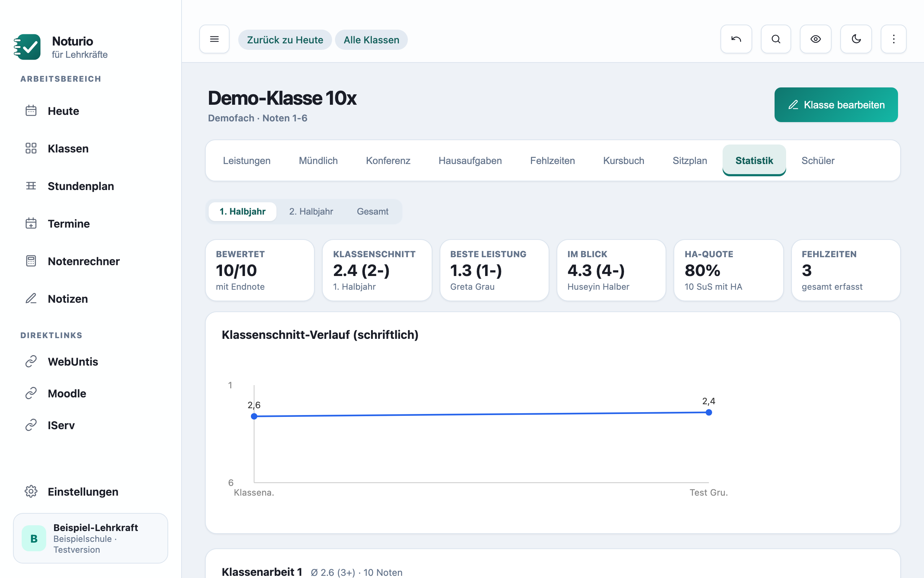Image resolution: width=924 pixels, height=578 pixels.
Task: Toggle the eye visibility button
Action: [816, 39]
